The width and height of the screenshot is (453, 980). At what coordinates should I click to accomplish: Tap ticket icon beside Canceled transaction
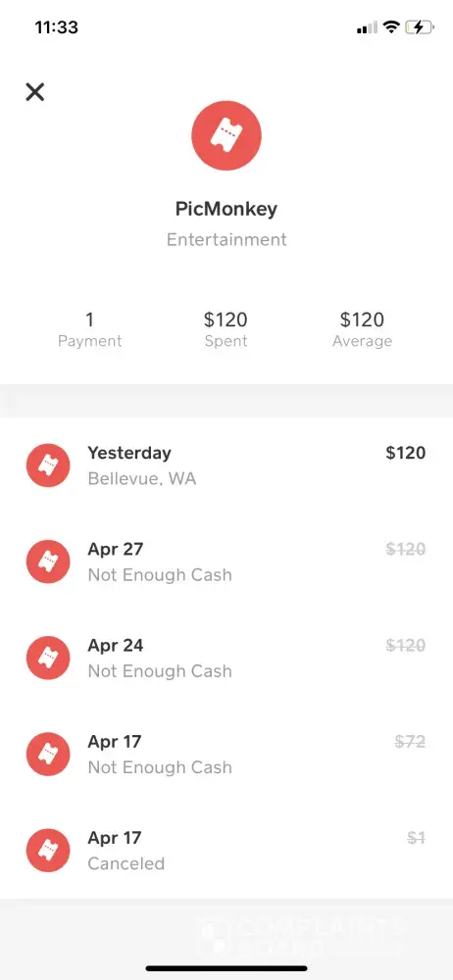(48, 851)
